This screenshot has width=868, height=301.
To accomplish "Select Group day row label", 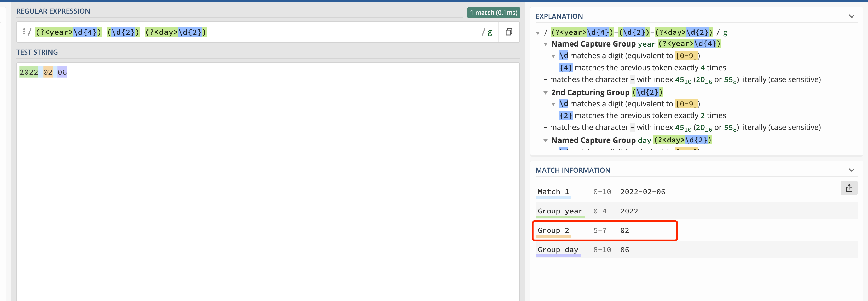I will click(558, 250).
